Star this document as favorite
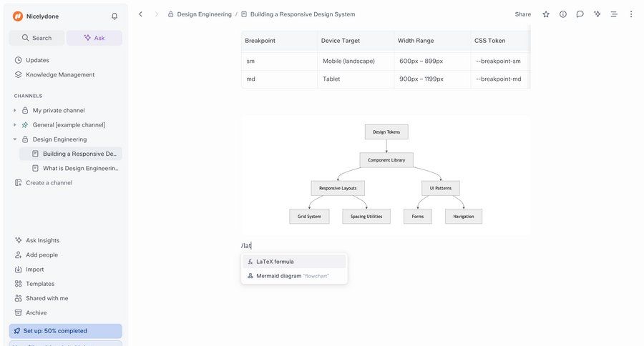 [546, 14]
